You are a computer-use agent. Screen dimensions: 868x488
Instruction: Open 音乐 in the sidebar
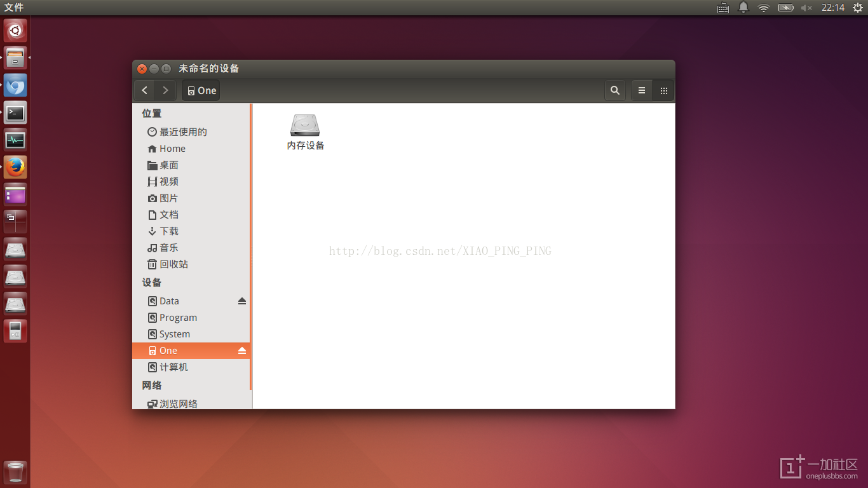(x=191, y=247)
